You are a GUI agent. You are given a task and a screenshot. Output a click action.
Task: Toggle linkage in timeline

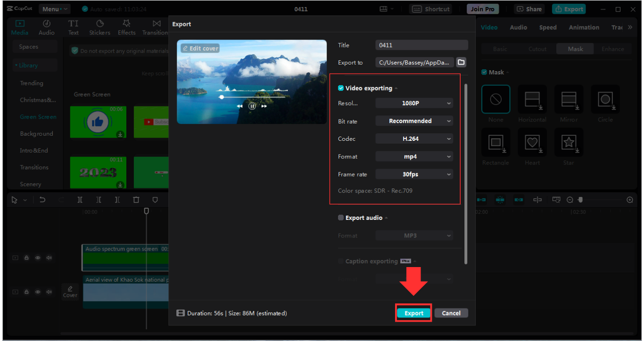[x=519, y=200]
